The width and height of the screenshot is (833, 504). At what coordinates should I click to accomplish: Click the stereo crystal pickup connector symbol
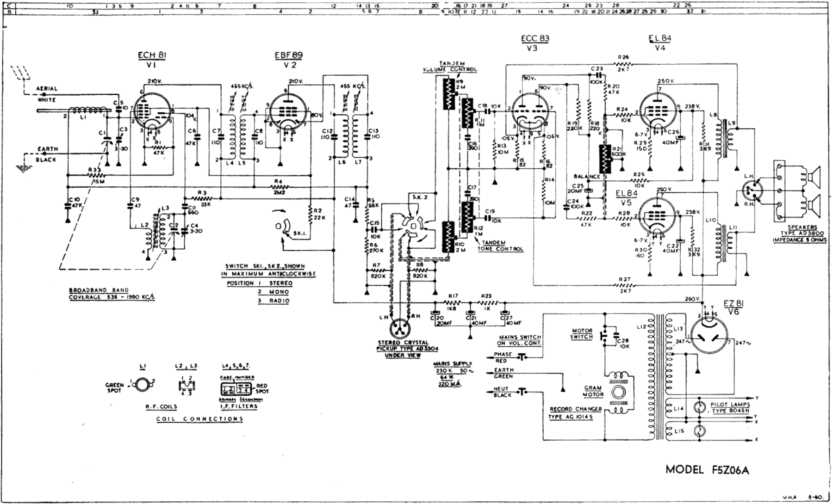point(399,329)
